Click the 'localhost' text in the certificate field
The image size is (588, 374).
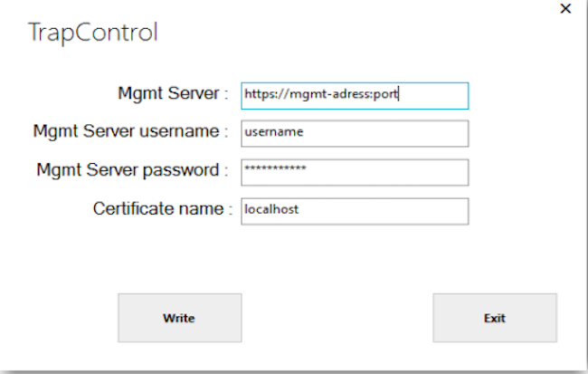coord(272,209)
